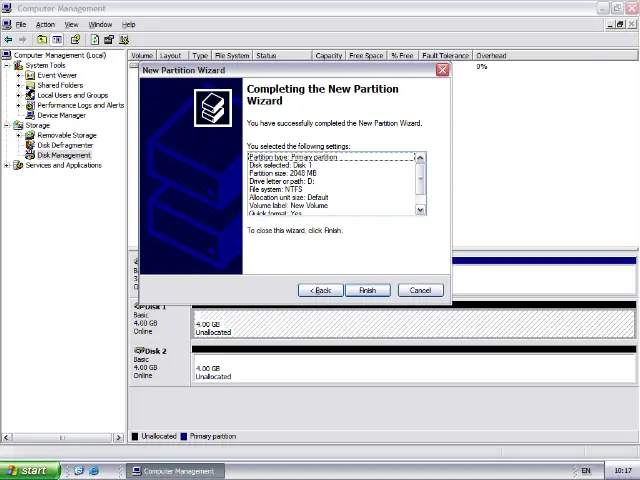The height and width of the screenshot is (480, 640).
Task: Open the Start menu
Action: click(x=30, y=470)
